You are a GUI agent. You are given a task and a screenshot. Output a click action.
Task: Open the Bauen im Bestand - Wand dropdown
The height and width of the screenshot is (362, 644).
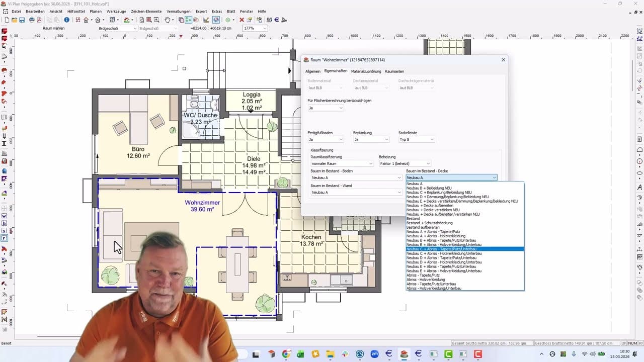click(x=356, y=193)
